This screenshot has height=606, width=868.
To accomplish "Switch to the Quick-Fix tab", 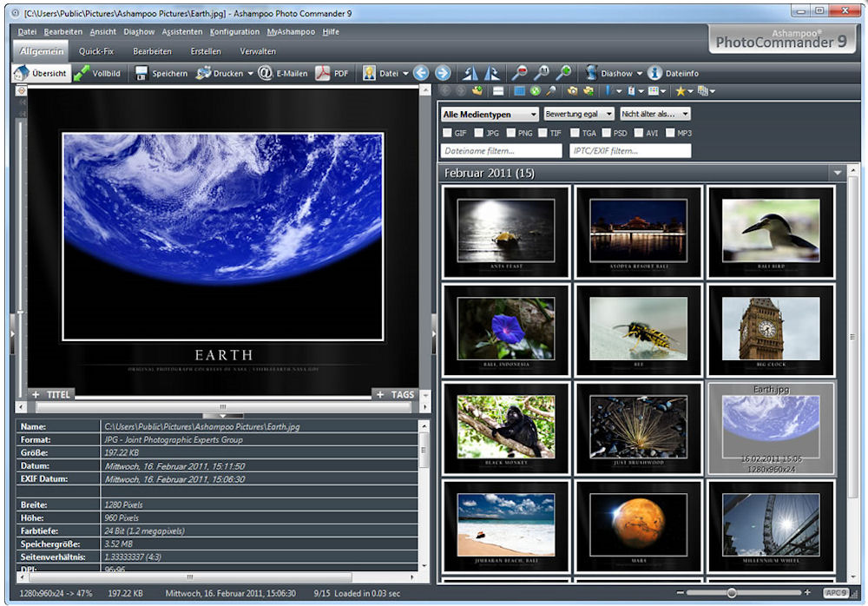I will tap(96, 51).
